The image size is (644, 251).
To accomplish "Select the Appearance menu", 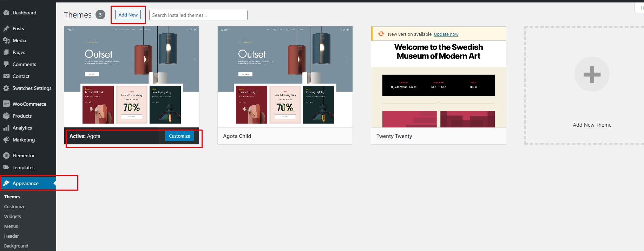I will pos(28,183).
